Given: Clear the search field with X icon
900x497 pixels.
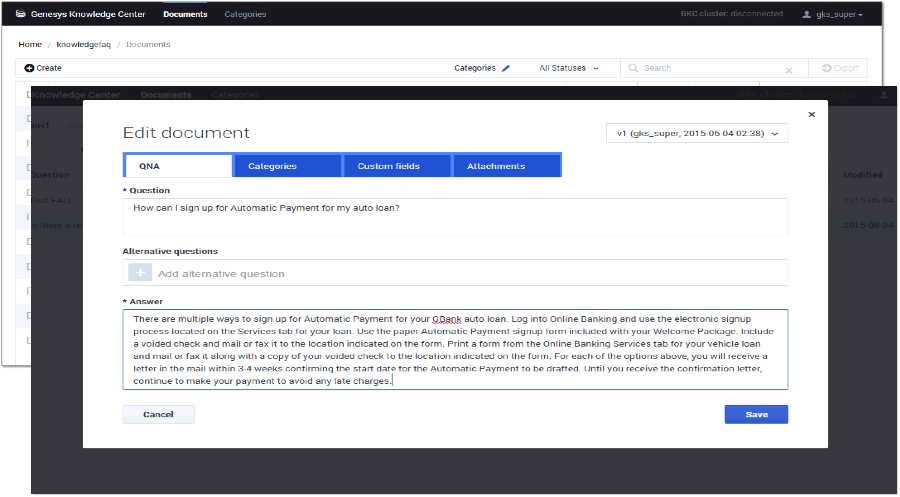Looking at the screenshot, I should point(788,70).
